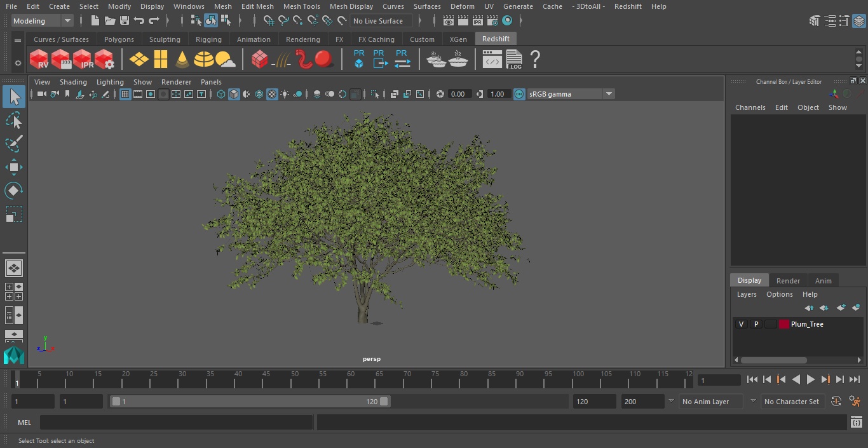Click the red sphere shelf icon

point(324,60)
